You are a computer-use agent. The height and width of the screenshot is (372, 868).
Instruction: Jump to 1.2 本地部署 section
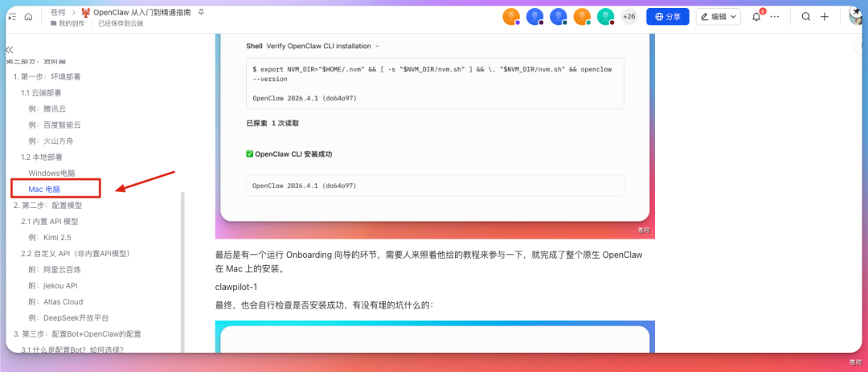(x=41, y=157)
